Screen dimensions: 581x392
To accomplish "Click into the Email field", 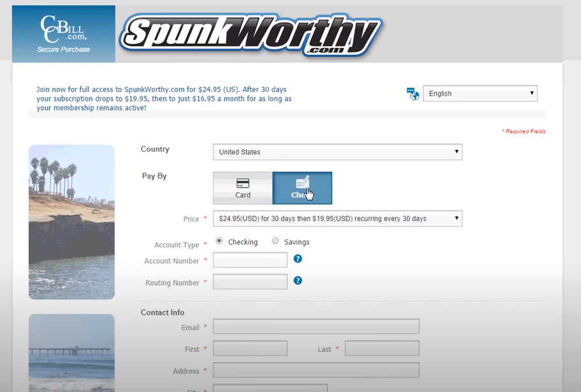I will [x=316, y=326].
